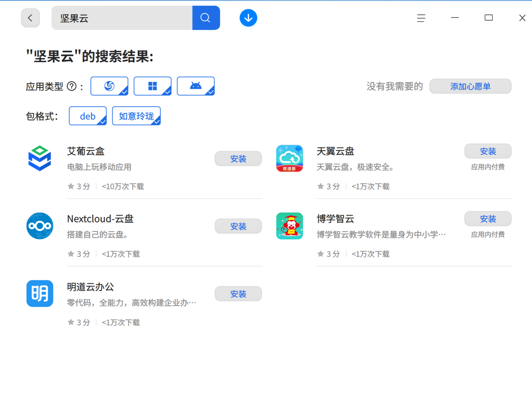Toggle the Android app type filter
Image resolution: width=532 pixels, height=398 pixels.
[x=196, y=86]
